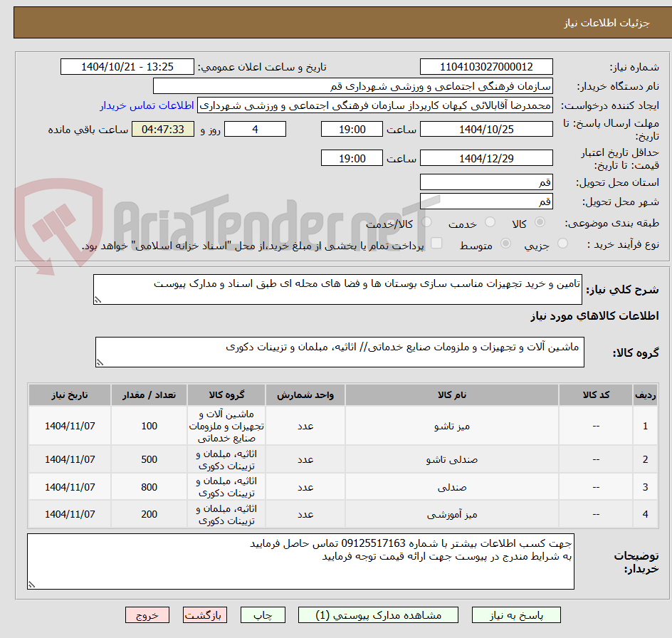Click the response deadline date 1404/10/25
The height and width of the screenshot is (638, 672).
coord(486,129)
